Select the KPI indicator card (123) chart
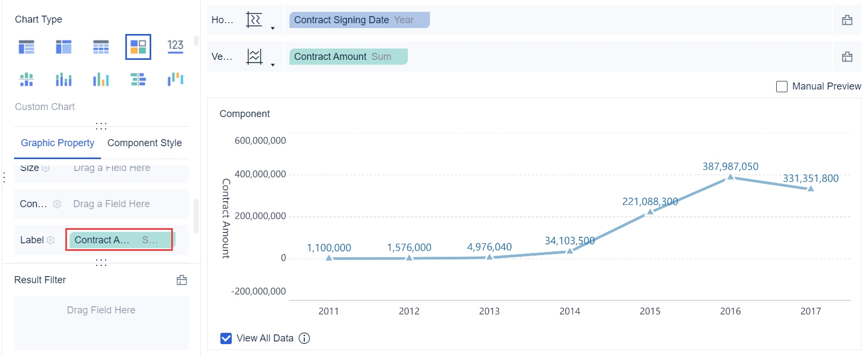 coord(176,46)
